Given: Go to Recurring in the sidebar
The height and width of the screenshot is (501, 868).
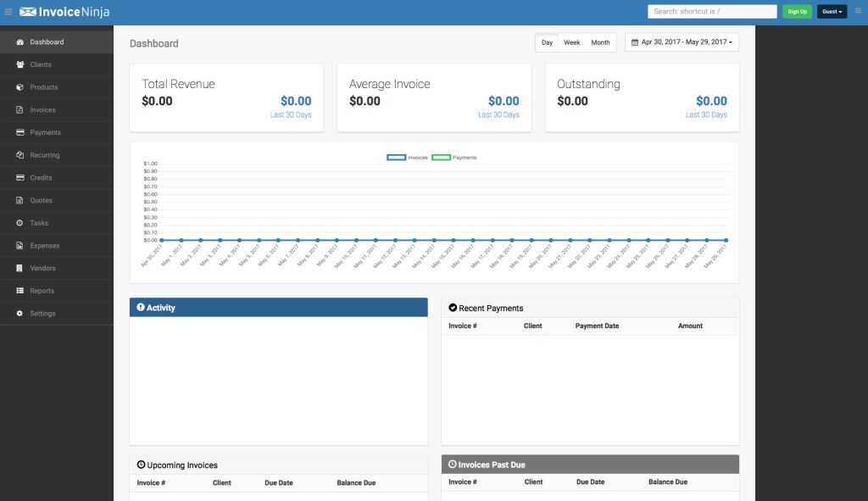Looking at the screenshot, I should pyautogui.click(x=57, y=156).
